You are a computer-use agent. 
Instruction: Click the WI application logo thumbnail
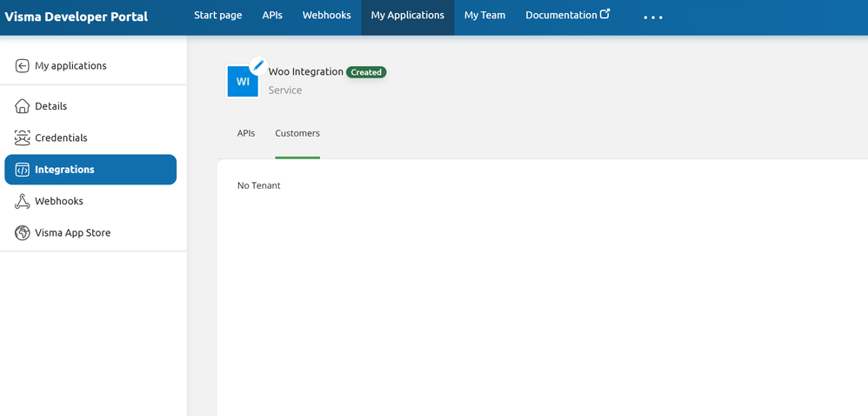pos(243,82)
